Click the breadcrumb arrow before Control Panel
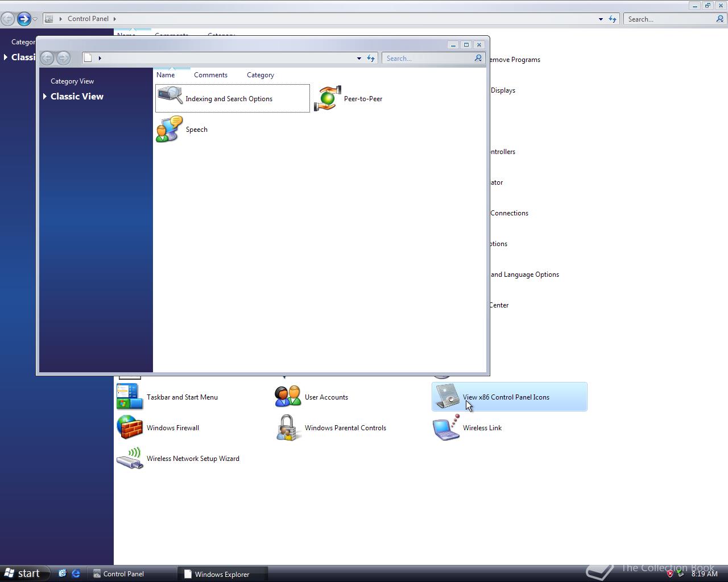 pos(60,19)
